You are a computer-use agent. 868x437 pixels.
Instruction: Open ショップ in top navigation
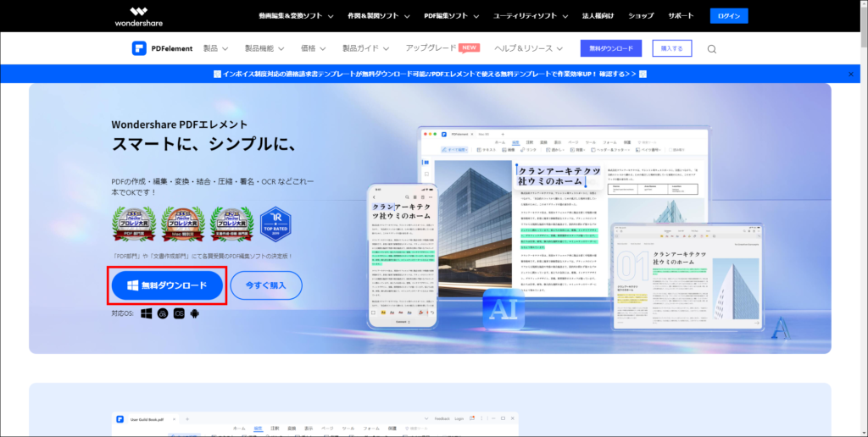point(641,16)
